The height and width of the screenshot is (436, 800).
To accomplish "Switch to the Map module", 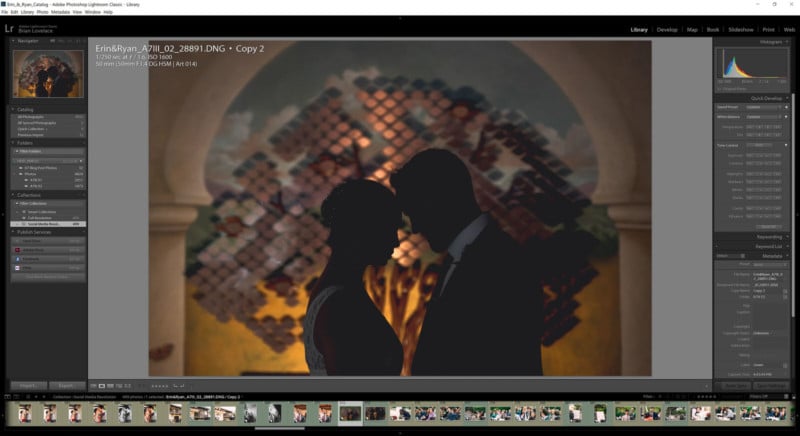I will tap(692, 30).
